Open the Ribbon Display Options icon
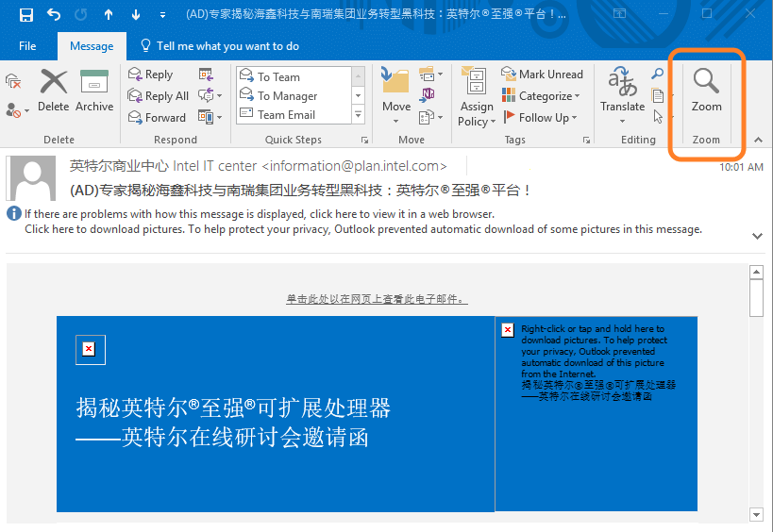Image resolution: width=773 pixels, height=532 pixels. click(x=619, y=13)
